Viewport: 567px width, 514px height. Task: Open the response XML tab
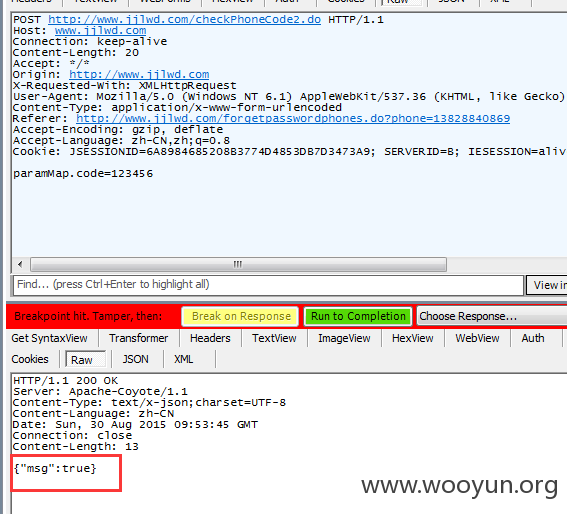point(184,359)
